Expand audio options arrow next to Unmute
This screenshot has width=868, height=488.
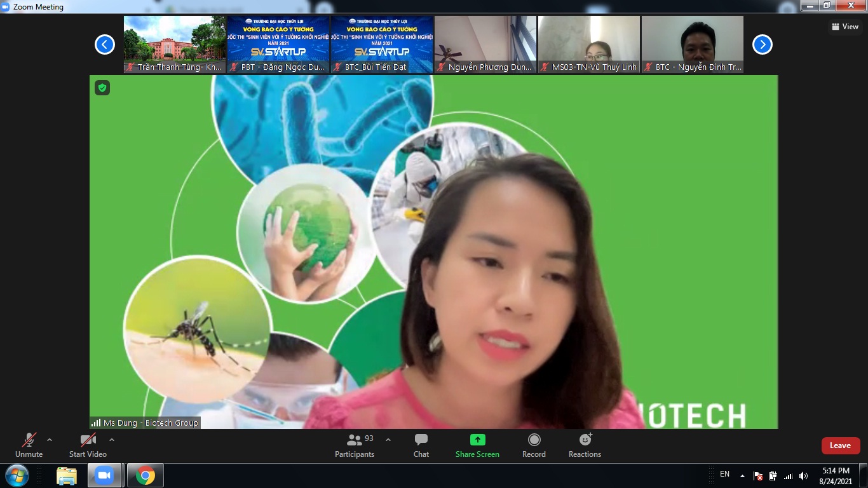(x=50, y=440)
